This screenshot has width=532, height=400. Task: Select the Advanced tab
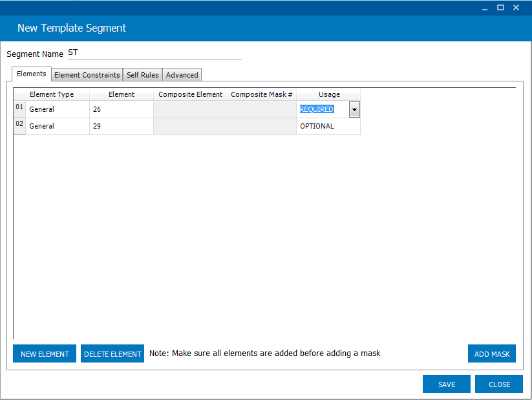(x=182, y=75)
